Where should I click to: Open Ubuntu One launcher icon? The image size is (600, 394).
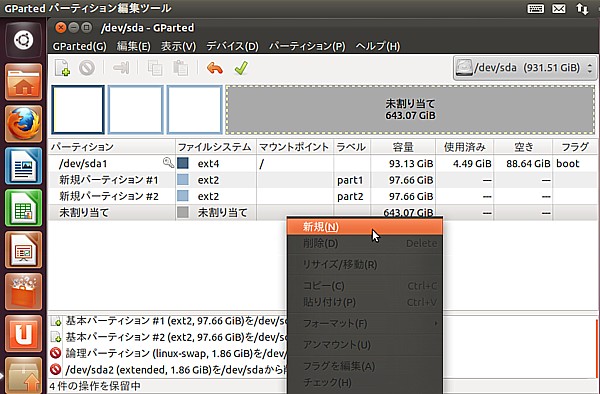pyautogui.click(x=24, y=334)
